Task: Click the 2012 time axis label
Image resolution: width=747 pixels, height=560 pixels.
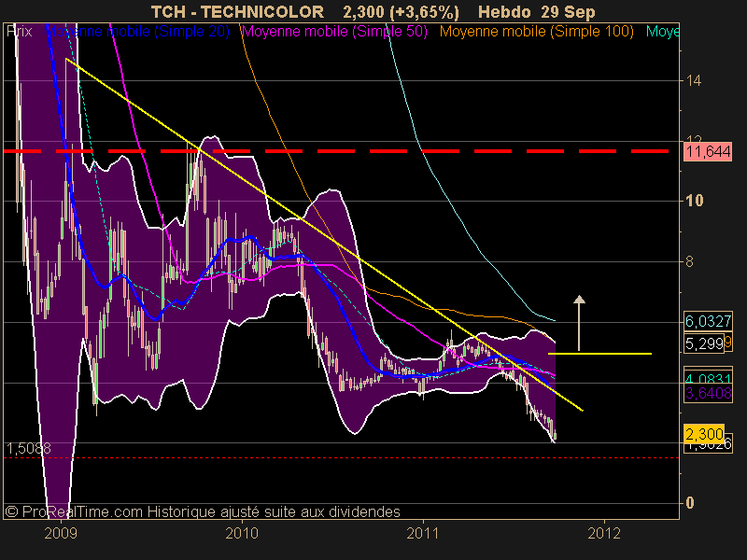Action: pos(604,533)
